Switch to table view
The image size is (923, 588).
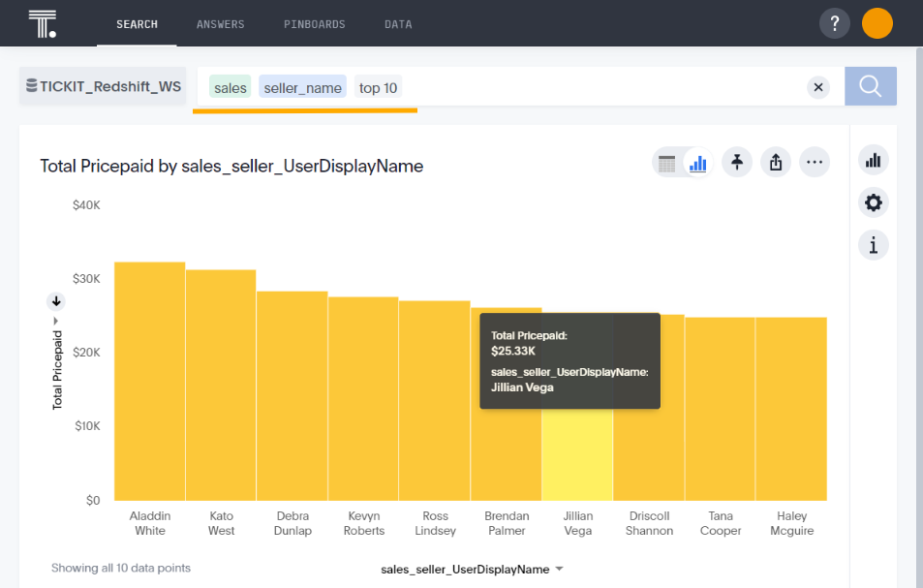coord(667,163)
